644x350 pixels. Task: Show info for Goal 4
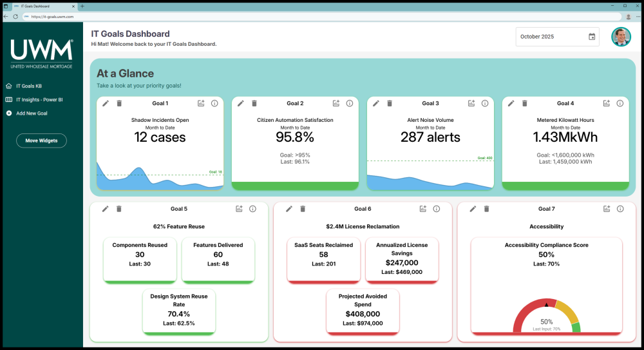click(620, 103)
